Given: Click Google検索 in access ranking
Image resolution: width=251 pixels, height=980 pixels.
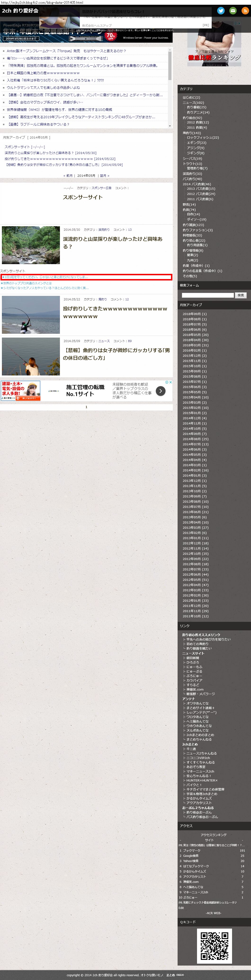Looking at the screenshot, I should [x=191, y=856].
